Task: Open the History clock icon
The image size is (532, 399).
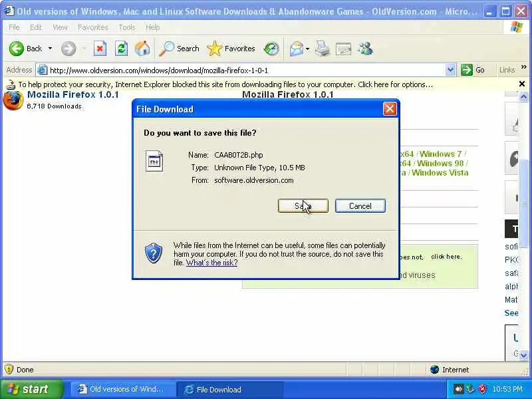Action: click(271, 49)
